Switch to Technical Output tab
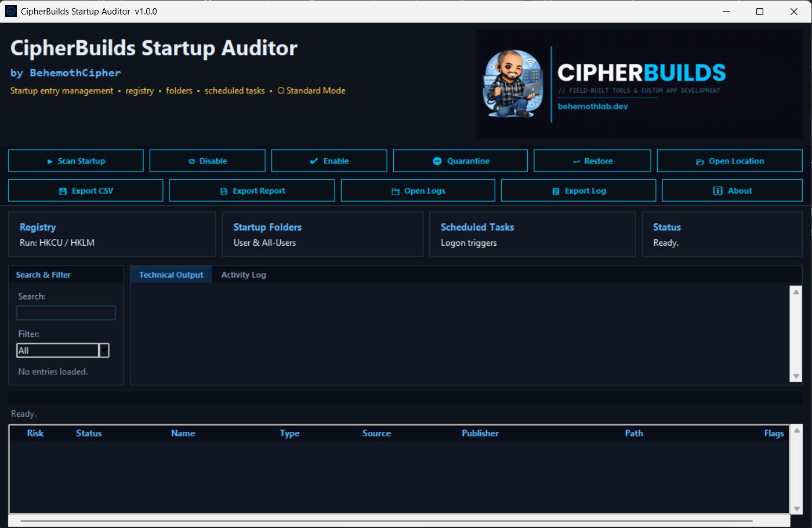Viewport: 812px width, 528px height. tap(171, 275)
